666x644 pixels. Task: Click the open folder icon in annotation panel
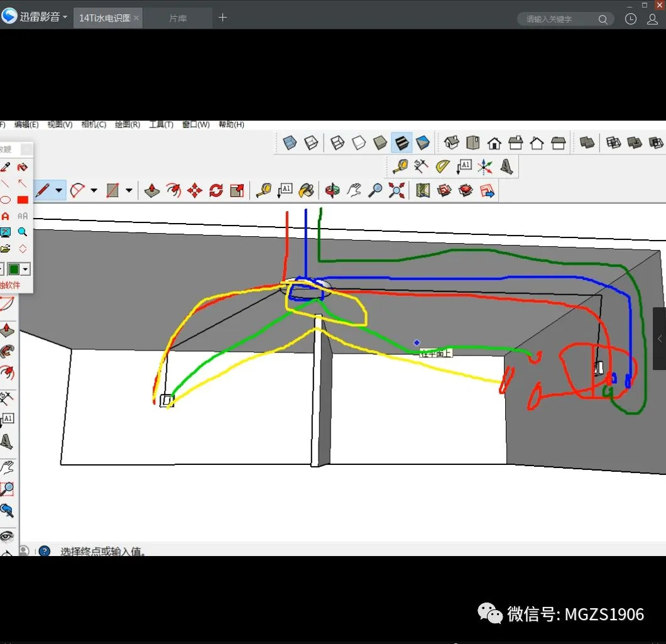point(6,249)
